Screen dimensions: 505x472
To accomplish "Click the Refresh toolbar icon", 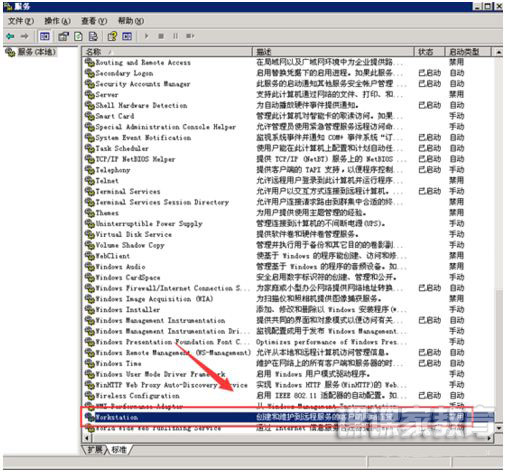I will (x=78, y=36).
